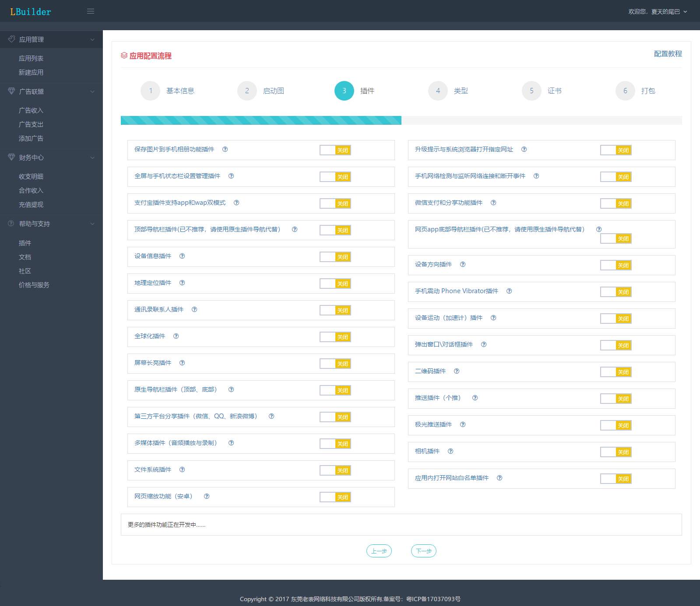The height and width of the screenshot is (606, 700).
Task: Open help tooltip for 地理定位插件
Action: click(182, 283)
